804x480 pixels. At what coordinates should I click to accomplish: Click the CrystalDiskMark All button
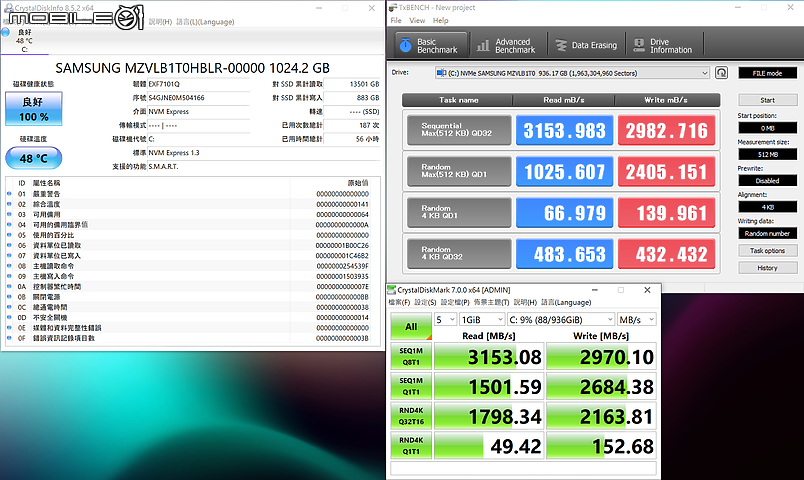[411, 326]
